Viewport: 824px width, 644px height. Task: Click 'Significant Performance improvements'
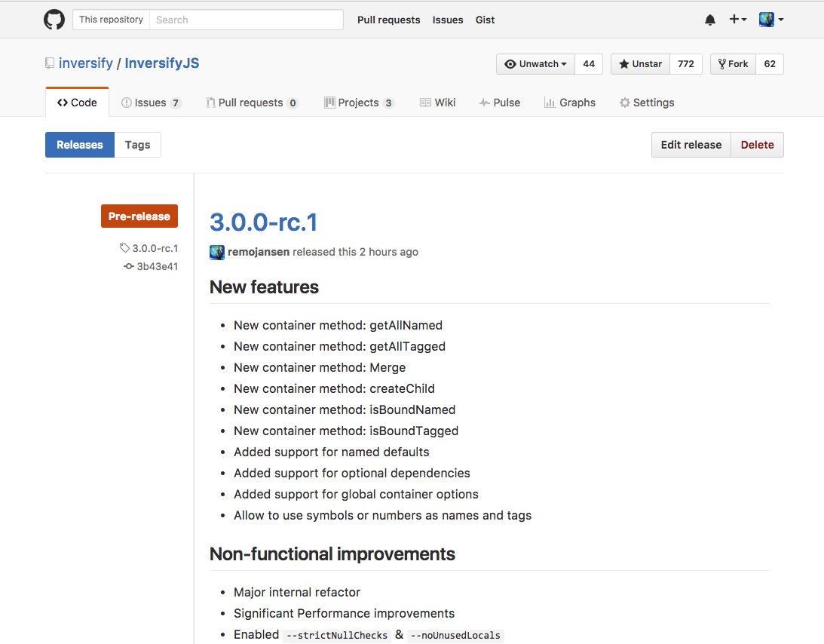[345, 614]
